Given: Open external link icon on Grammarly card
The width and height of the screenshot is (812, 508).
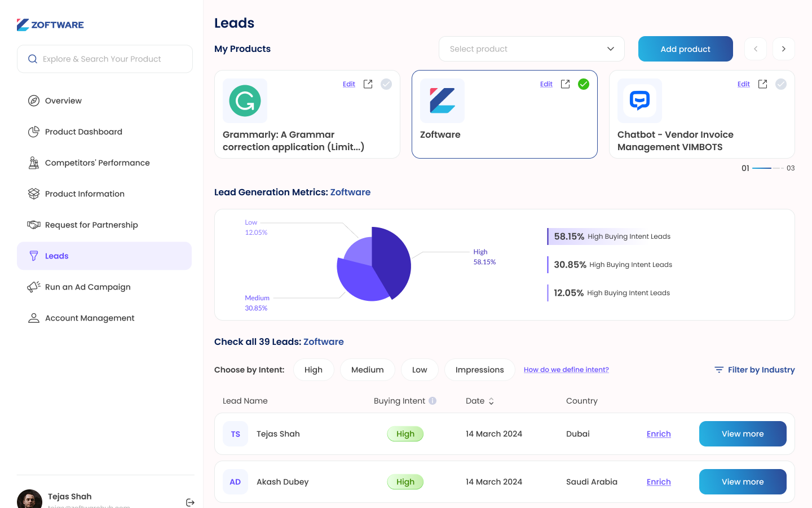Looking at the screenshot, I should click(368, 84).
